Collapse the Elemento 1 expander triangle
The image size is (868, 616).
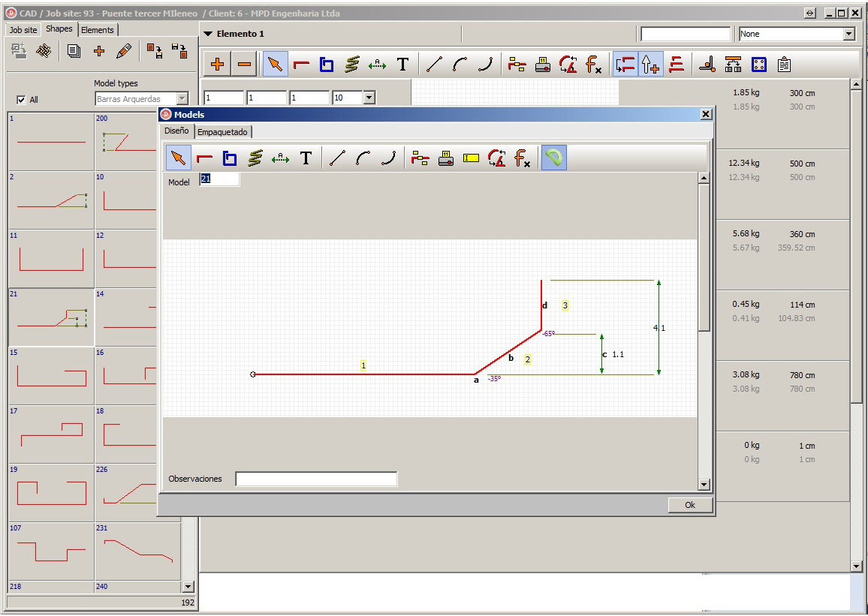[x=208, y=34]
